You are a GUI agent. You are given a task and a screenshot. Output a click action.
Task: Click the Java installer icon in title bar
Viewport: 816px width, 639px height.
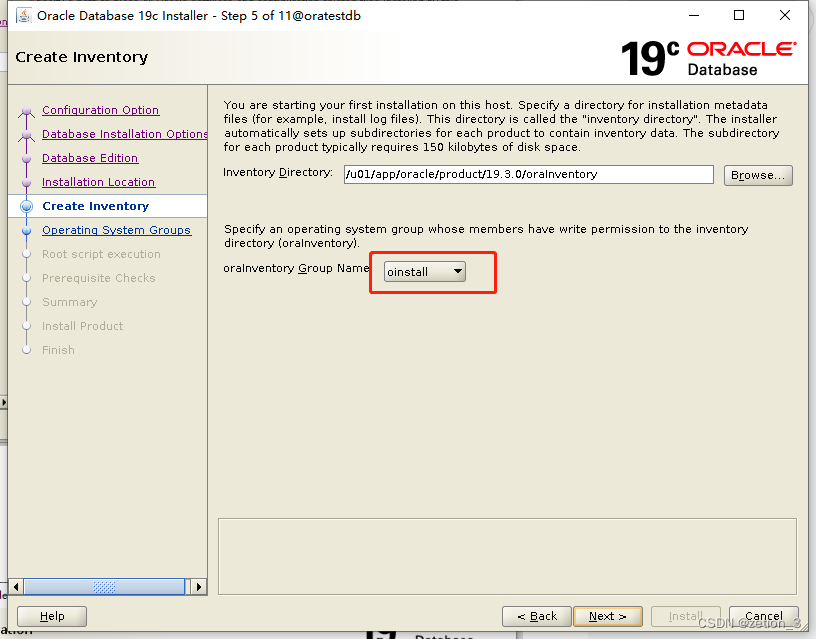click(x=23, y=16)
